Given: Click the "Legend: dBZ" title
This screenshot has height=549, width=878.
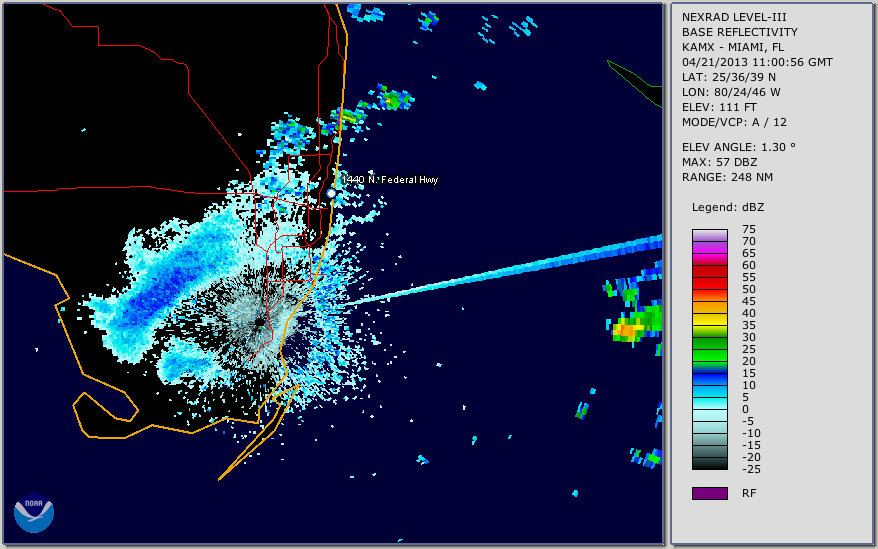Looking at the screenshot, I should click(728, 207).
